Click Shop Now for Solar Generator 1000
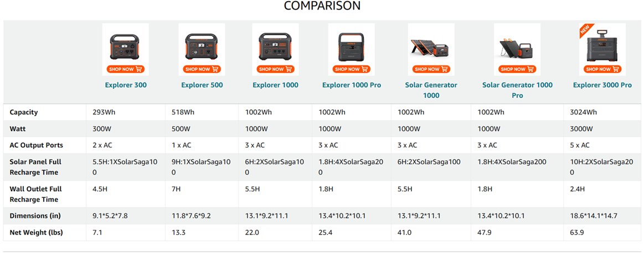 431,69
